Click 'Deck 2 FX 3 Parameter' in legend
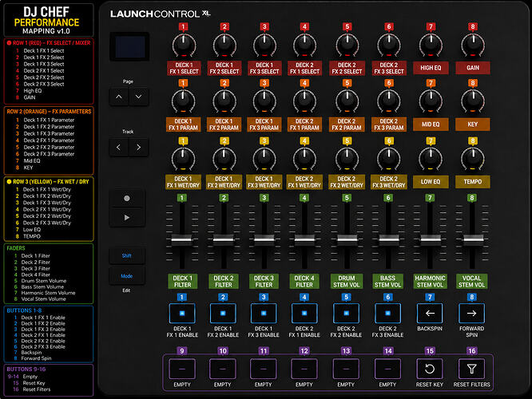 coord(49,154)
